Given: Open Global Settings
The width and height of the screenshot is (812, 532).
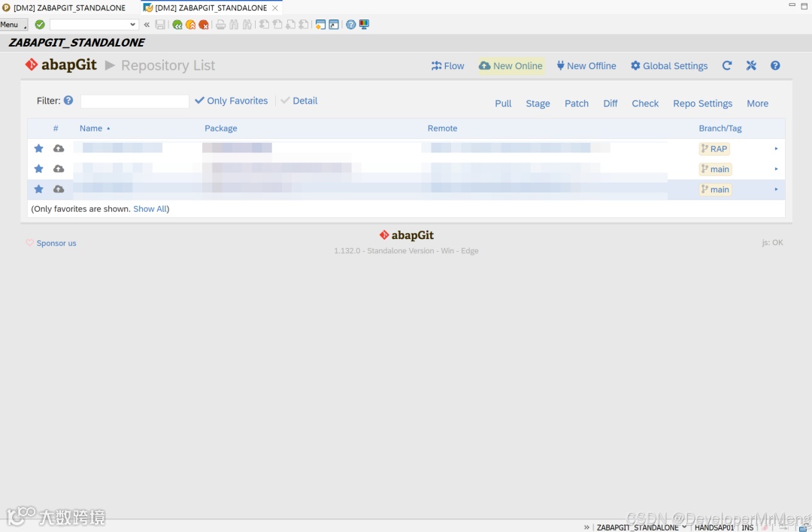Looking at the screenshot, I should pos(669,65).
